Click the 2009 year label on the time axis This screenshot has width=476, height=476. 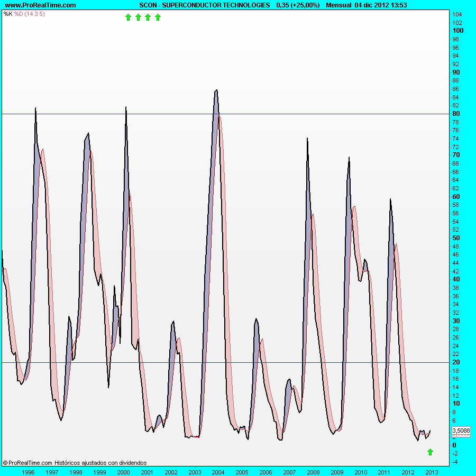[337, 472]
